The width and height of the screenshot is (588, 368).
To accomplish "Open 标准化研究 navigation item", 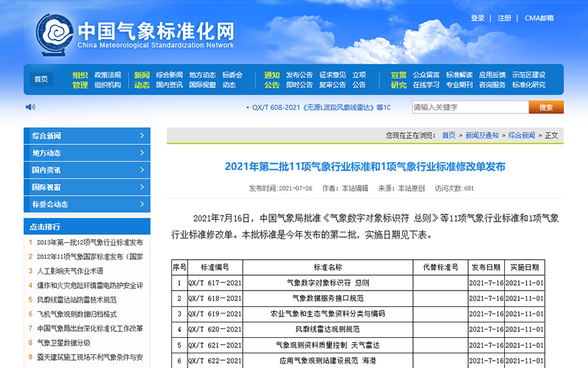I will [528, 85].
